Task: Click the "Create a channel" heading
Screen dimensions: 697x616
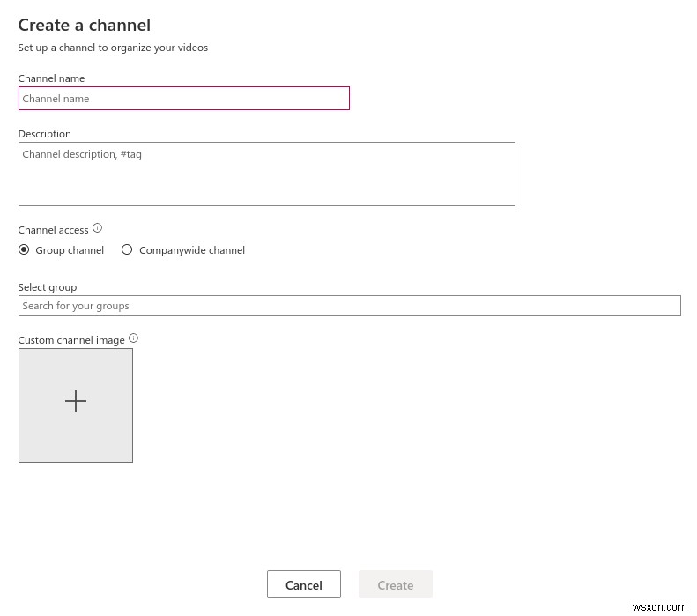Action: (x=85, y=25)
